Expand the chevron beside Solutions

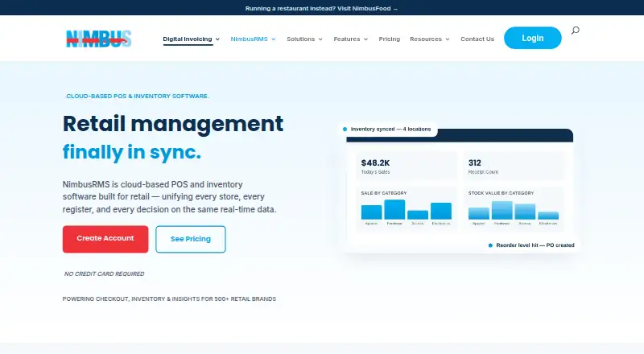320,39
